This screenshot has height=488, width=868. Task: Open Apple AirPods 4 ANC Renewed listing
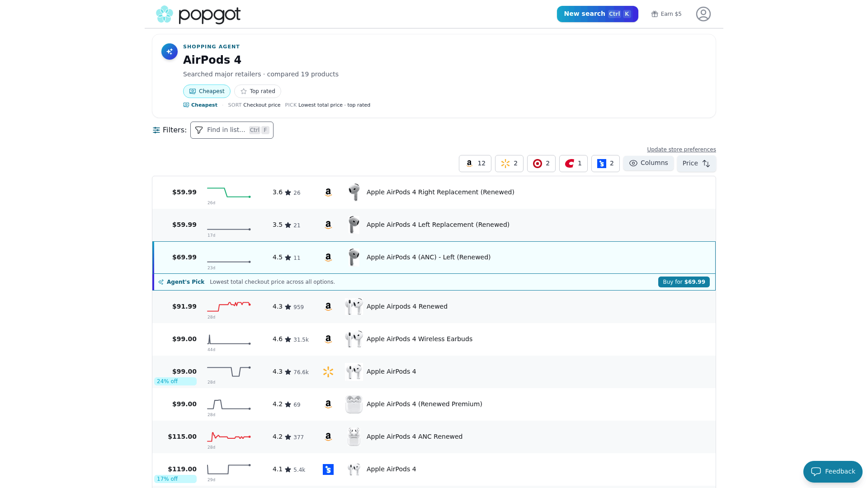[x=414, y=437]
